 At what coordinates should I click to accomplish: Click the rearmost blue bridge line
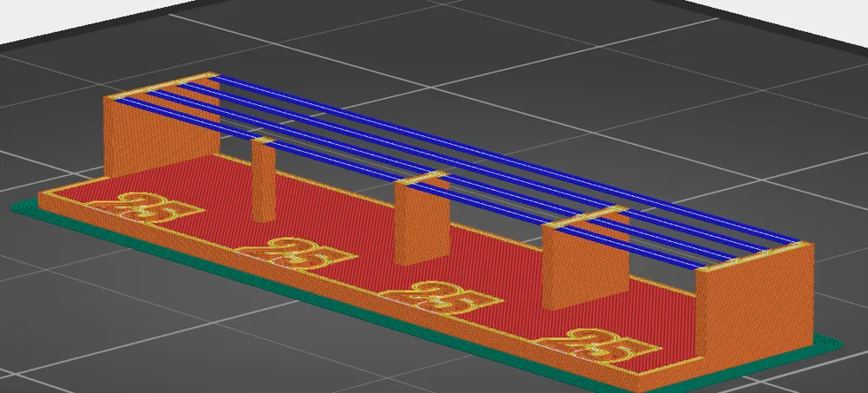[x=507, y=159]
